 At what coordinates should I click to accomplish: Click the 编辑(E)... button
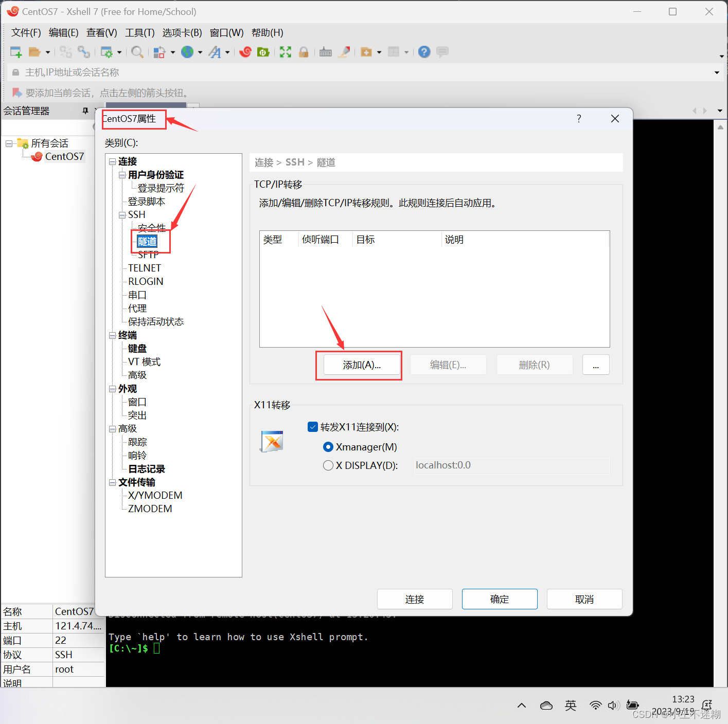tap(448, 365)
